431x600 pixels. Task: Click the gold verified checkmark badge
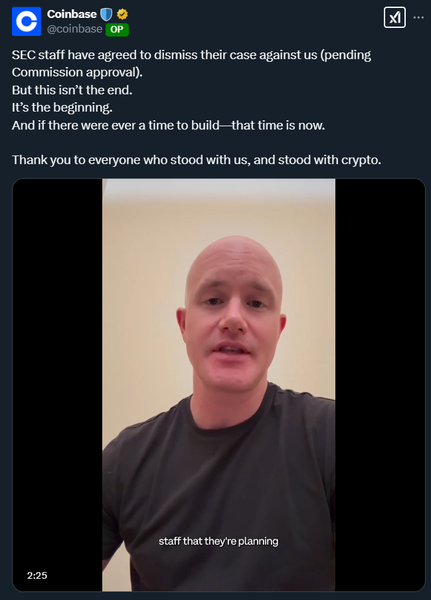pos(122,15)
